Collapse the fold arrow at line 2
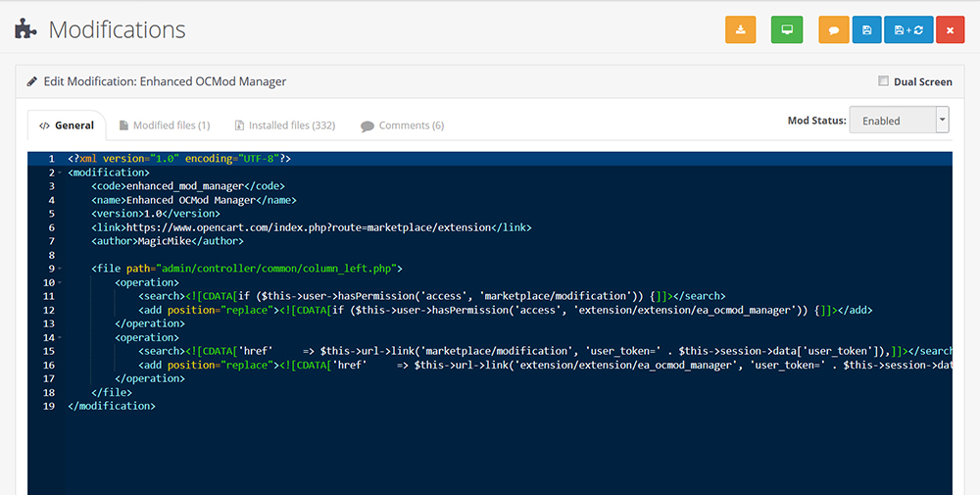 point(60,173)
